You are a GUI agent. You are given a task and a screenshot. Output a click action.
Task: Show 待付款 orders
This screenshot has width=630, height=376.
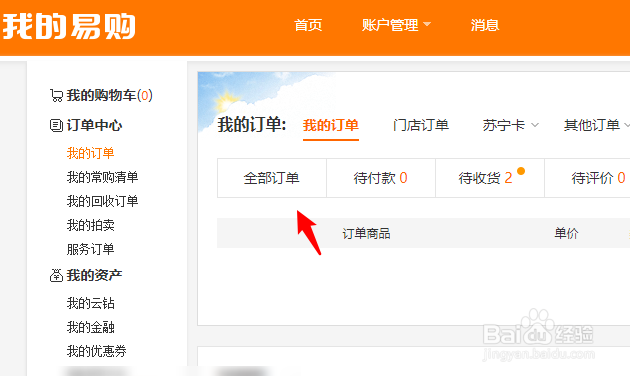click(x=380, y=178)
